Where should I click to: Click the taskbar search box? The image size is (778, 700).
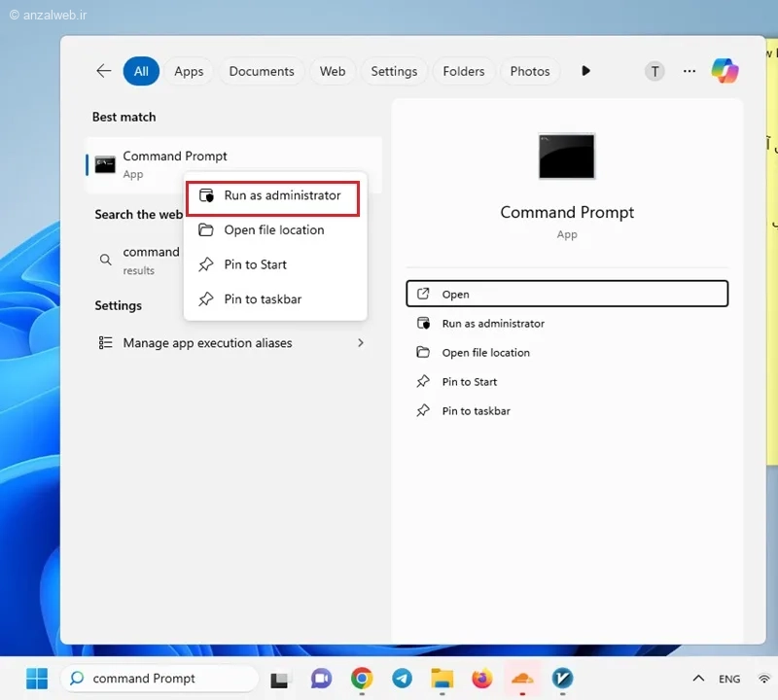click(159, 679)
